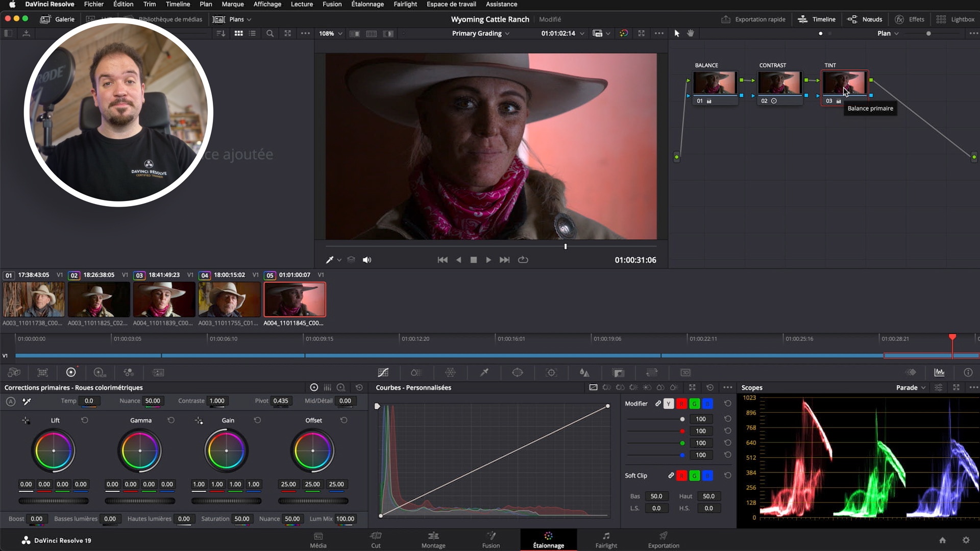
Task: Reset the Lift color wheel
Action: pyautogui.click(x=85, y=420)
